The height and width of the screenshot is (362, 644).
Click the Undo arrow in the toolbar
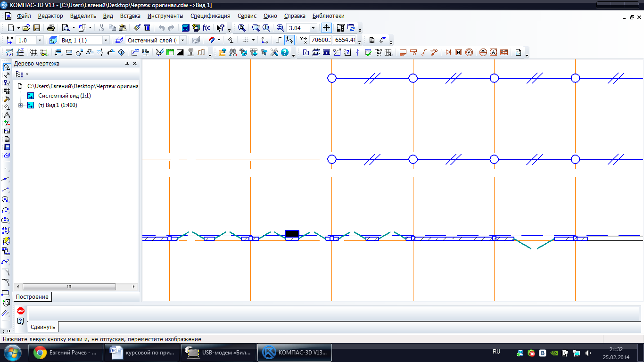pyautogui.click(x=162, y=28)
